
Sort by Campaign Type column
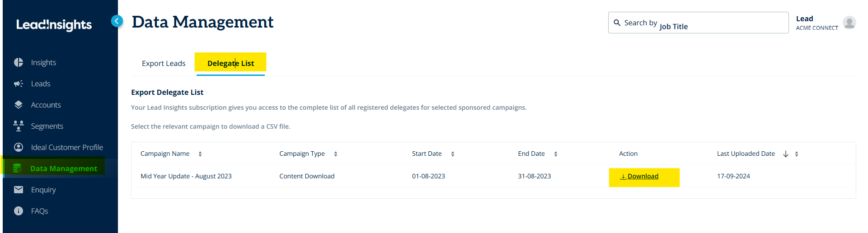[336, 154]
